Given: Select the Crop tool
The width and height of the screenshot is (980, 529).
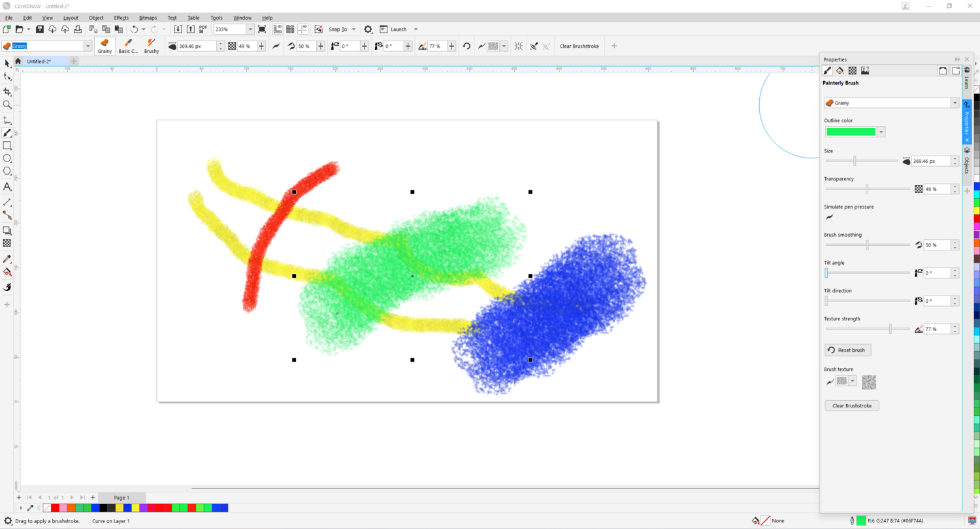Looking at the screenshot, I should coord(7,92).
